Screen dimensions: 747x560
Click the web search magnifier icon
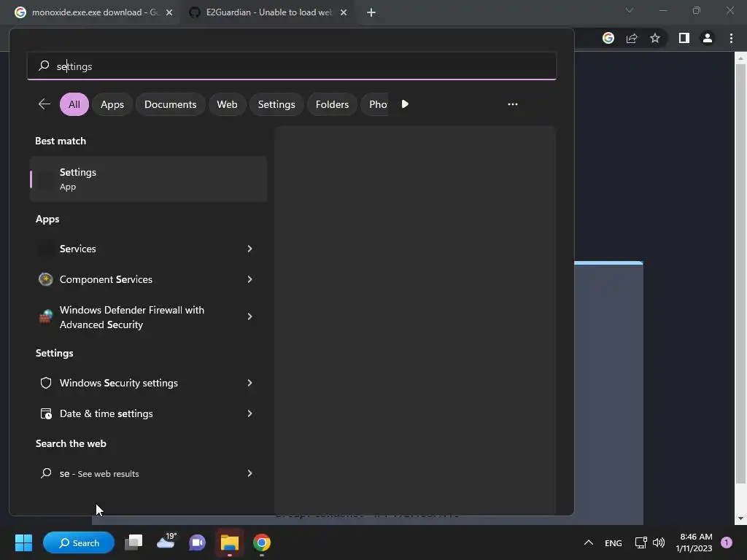pyautogui.click(x=46, y=472)
